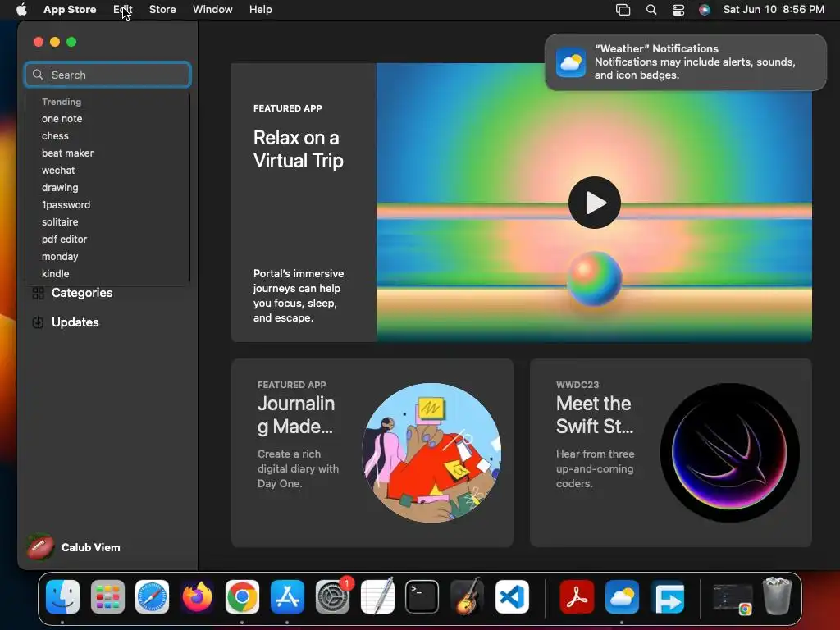Viewport: 840px width, 630px height.
Task: Click the magnifier icon in search field
Action: click(x=38, y=75)
